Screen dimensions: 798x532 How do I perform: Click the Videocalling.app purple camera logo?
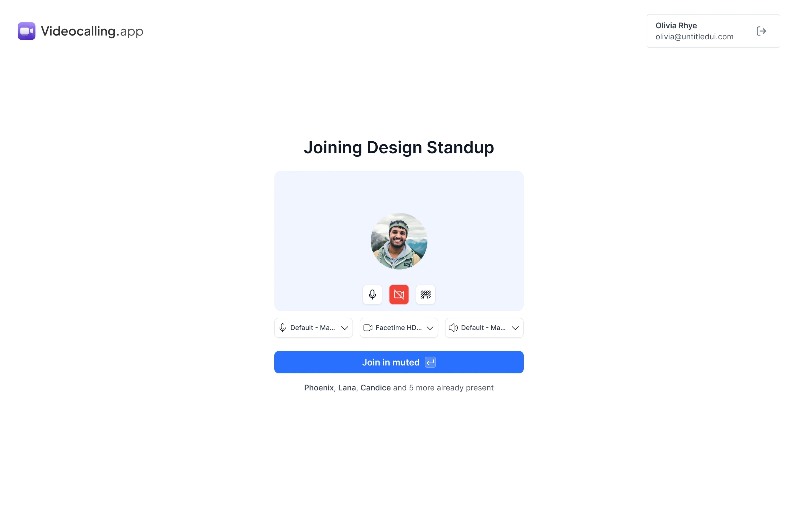click(27, 31)
